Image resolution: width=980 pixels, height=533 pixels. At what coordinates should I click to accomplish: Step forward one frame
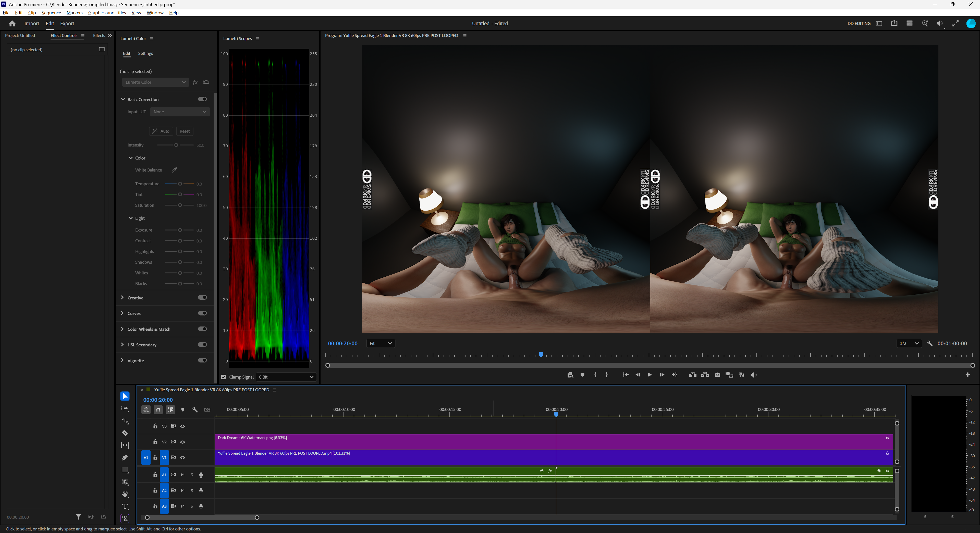click(x=662, y=375)
